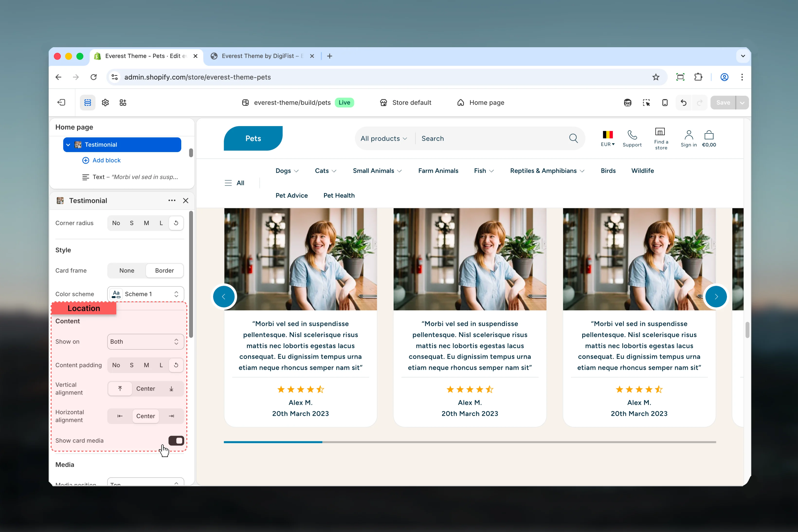The width and height of the screenshot is (798, 532).
Task: Set Corner radius to M
Action: 146,223
